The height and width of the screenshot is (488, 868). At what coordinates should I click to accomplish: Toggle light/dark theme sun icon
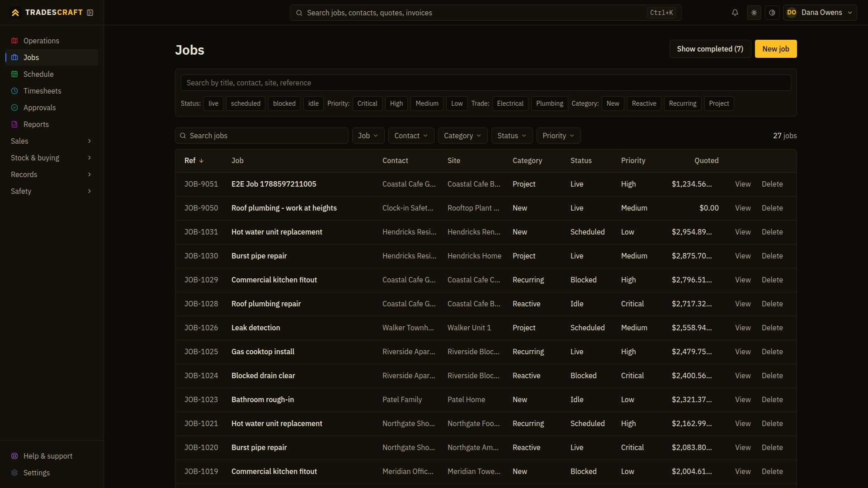754,13
